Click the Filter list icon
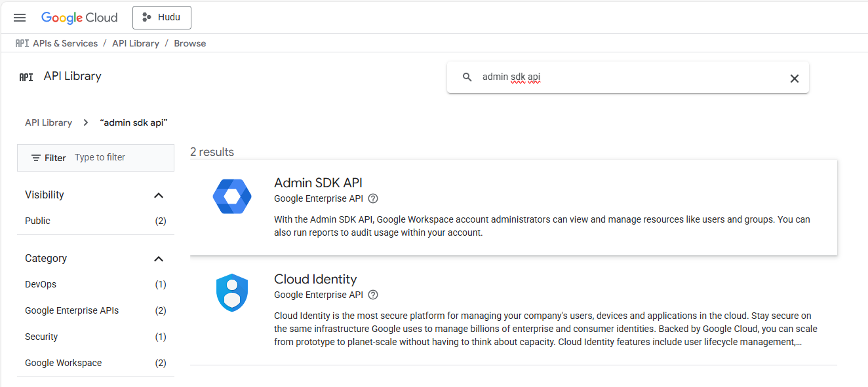This screenshot has width=868, height=387. click(x=36, y=158)
